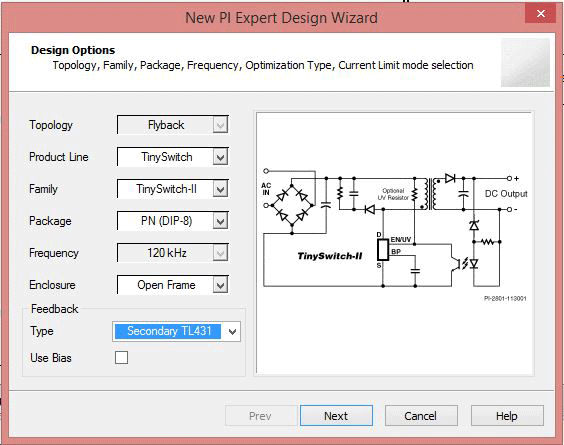Click the gray wizard banner image in the header

[525, 63]
